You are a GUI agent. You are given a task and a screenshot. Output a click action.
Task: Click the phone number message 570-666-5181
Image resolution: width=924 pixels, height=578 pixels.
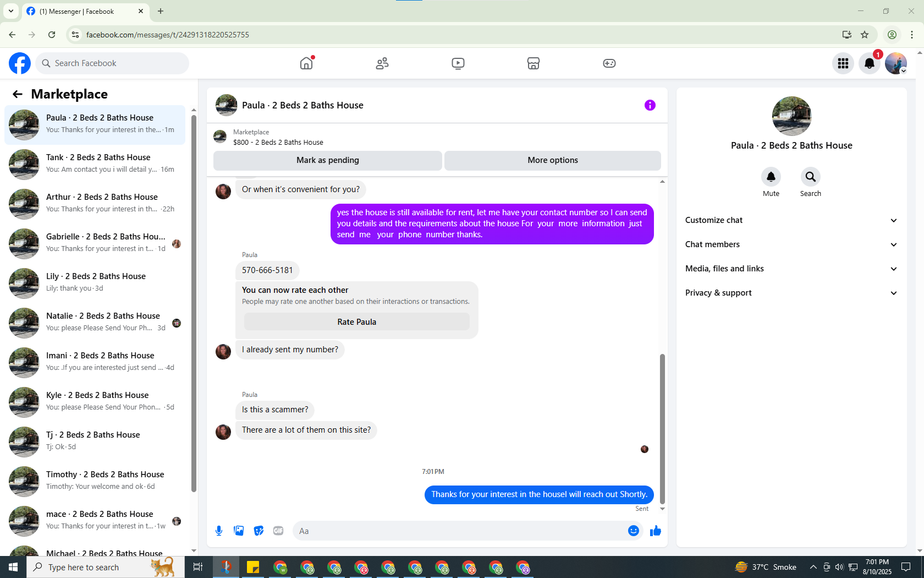267,270
